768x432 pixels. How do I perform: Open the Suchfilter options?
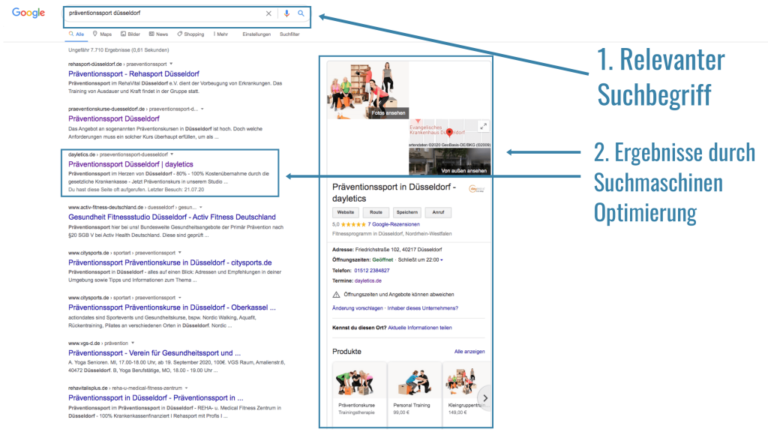pos(289,34)
